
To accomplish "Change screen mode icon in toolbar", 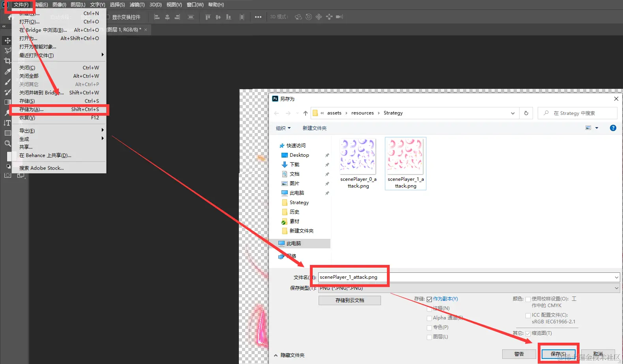I will point(21,175).
